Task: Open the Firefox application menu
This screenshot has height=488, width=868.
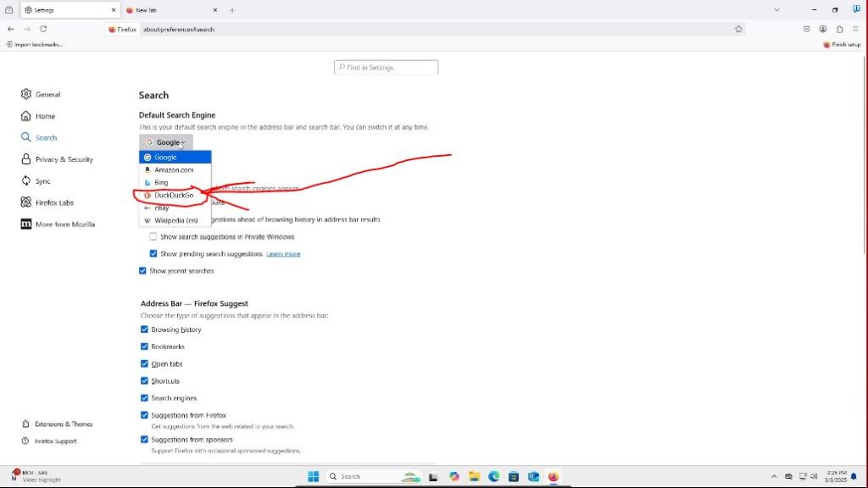Action: (856, 30)
